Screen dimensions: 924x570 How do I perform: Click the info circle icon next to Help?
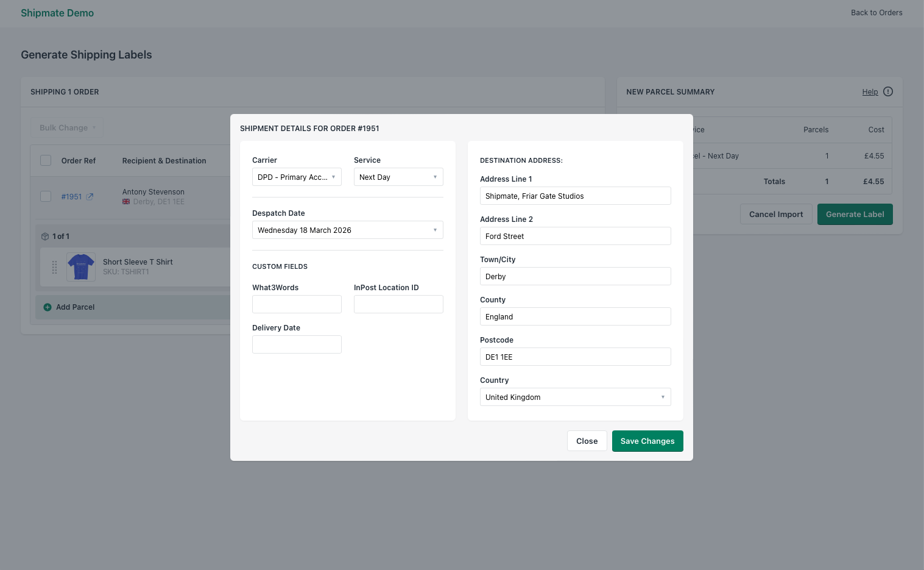point(887,91)
